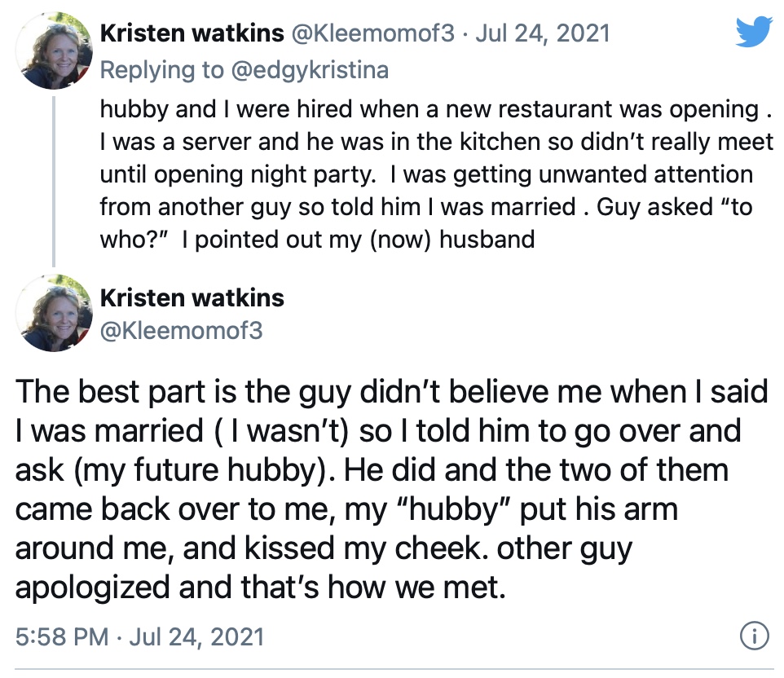Open @Kleemomof3 handle below the second name
Image resolution: width=784 pixels, height=678 pixels.
(x=182, y=331)
